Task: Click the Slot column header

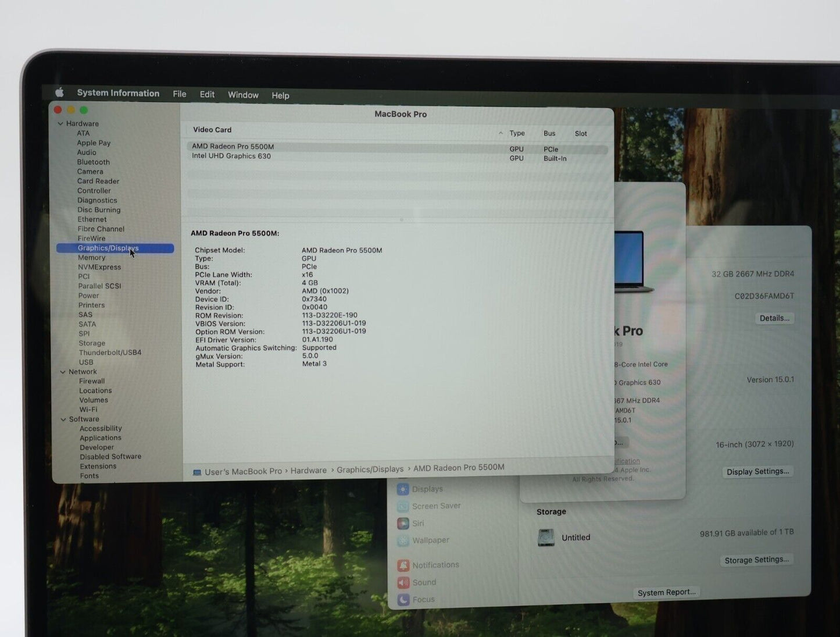Action: [x=581, y=134]
